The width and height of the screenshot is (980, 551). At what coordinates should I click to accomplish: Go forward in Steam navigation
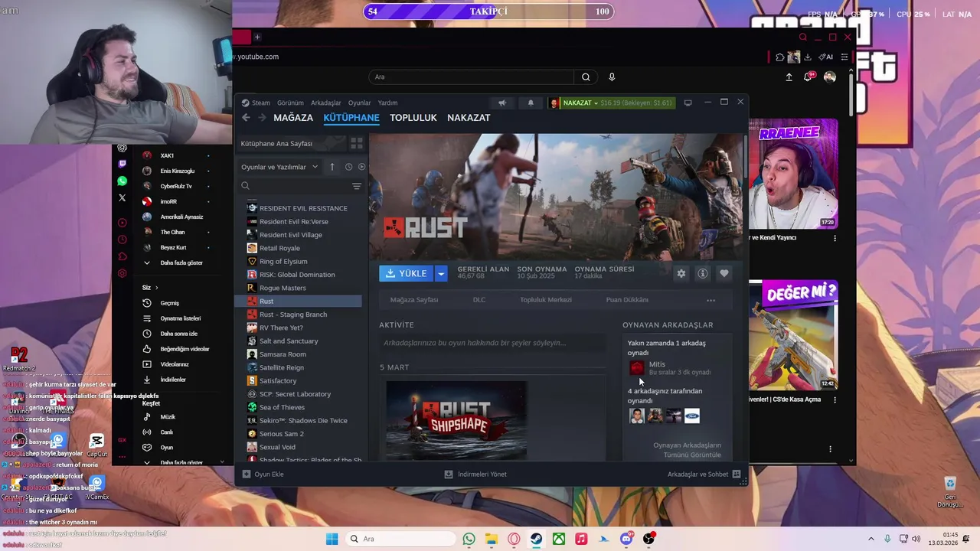pos(262,118)
